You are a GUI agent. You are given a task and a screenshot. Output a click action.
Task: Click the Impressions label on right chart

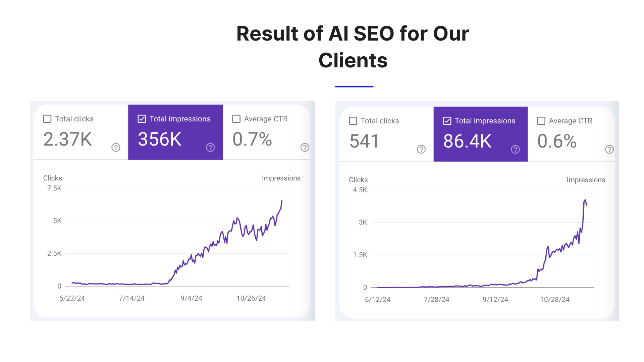click(x=586, y=180)
